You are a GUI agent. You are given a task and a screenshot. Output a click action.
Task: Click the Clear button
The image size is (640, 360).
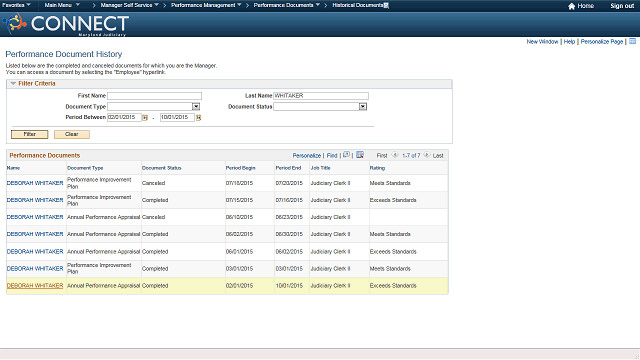72,134
